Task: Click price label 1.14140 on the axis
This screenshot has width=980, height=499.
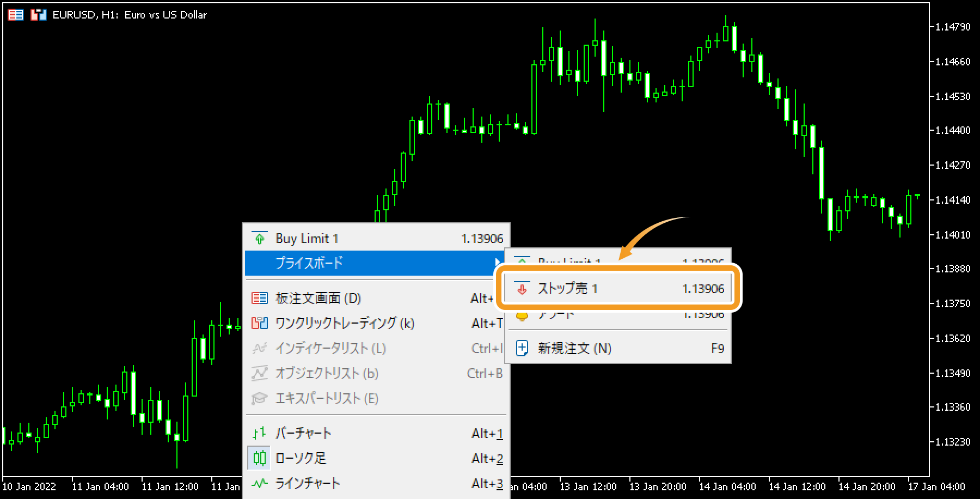Action: click(953, 200)
